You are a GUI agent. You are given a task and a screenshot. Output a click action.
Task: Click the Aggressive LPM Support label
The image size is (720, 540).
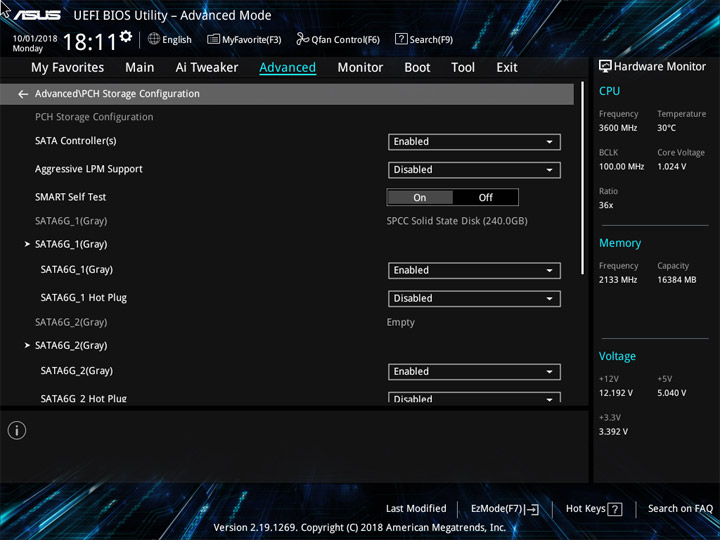tap(89, 169)
